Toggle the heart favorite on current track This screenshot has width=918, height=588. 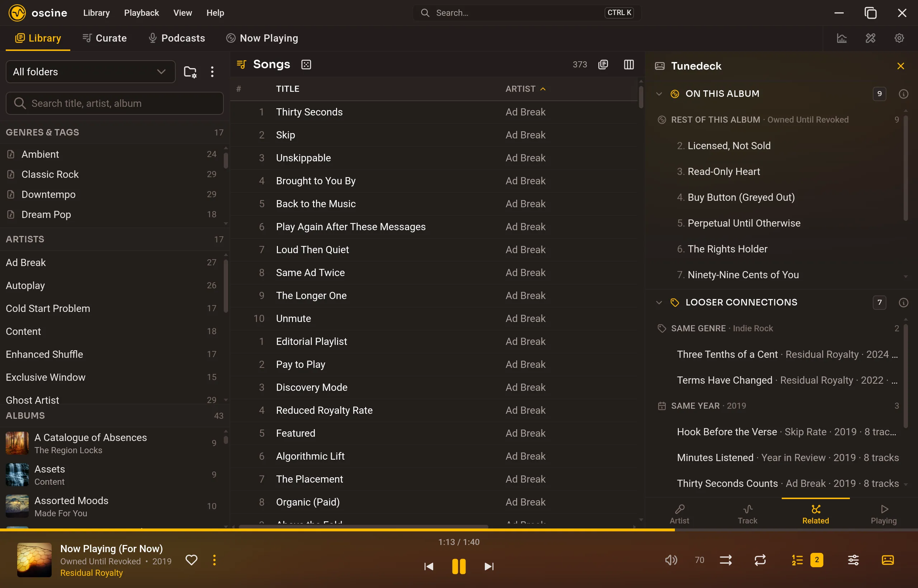pyautogui.click(x=191, y=560)
